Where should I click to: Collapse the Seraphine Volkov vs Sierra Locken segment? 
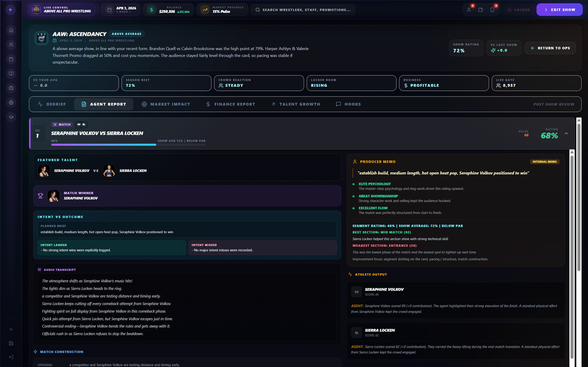[x=566, y=134]
